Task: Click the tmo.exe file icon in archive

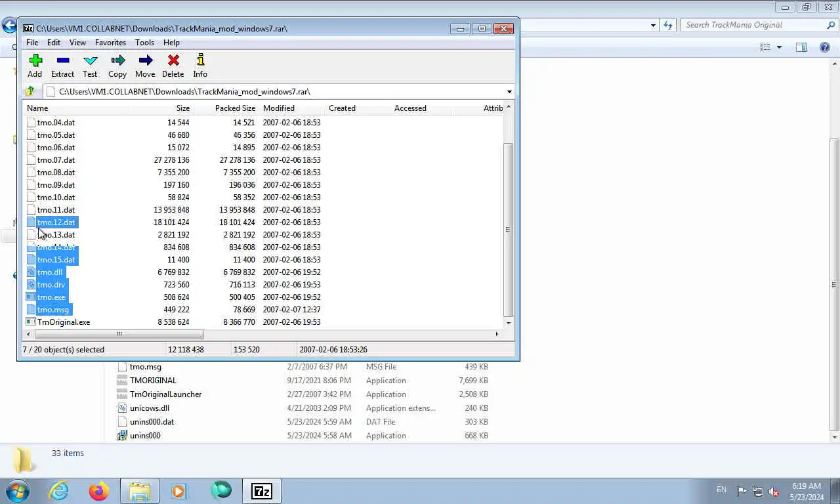Action: tap(31, 297)
